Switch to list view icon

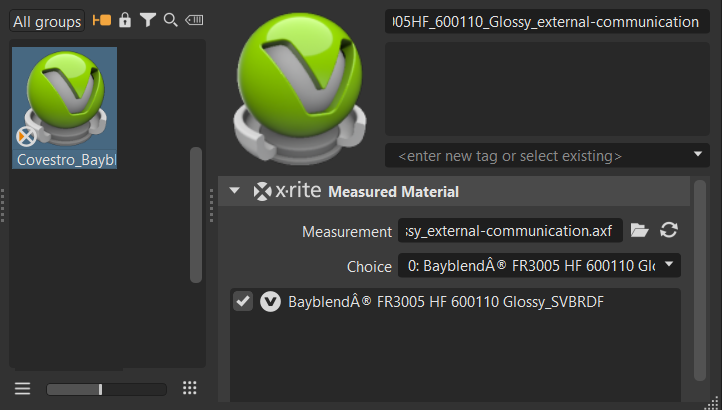pos(22,388)
